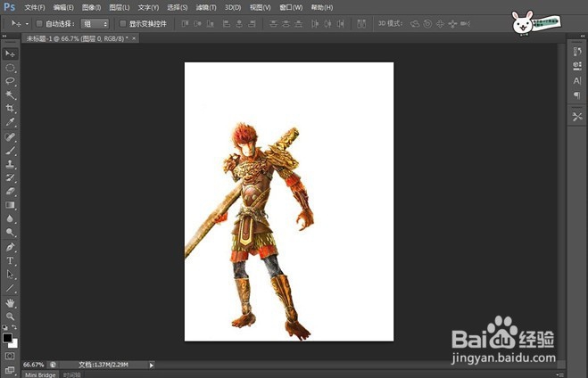Click the Auto-Align Layers button
The image size is (588, 378).
click(x=361, y=23)
